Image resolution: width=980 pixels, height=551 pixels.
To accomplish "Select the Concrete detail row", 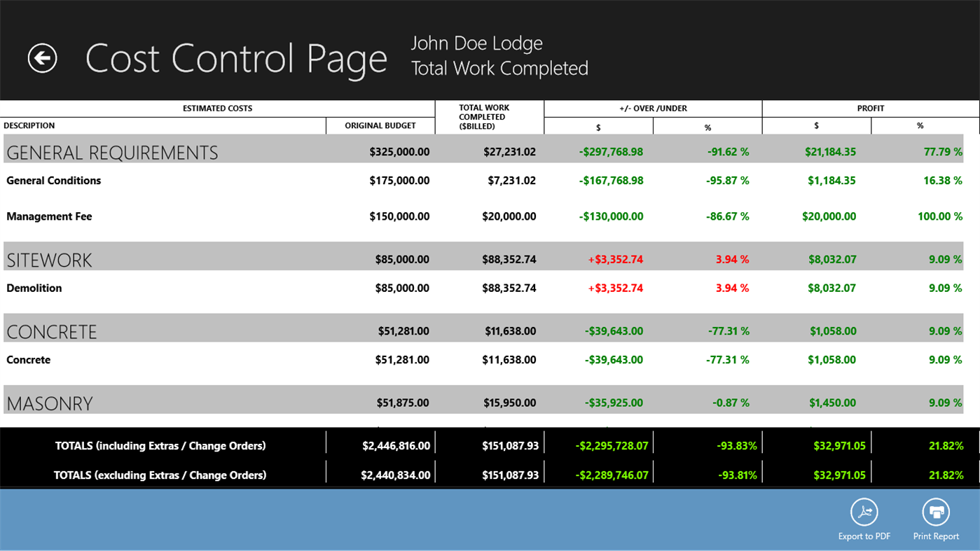I will [28, 360].
